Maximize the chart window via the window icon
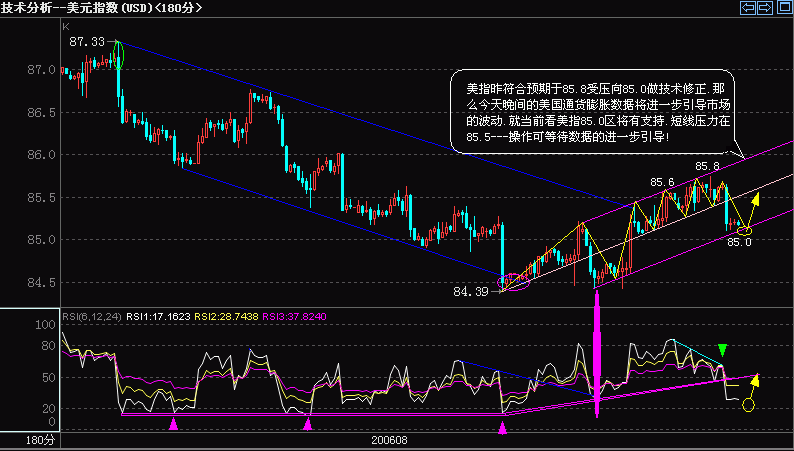The width and height of the screenshot is (794, 451). coord(783,8)
